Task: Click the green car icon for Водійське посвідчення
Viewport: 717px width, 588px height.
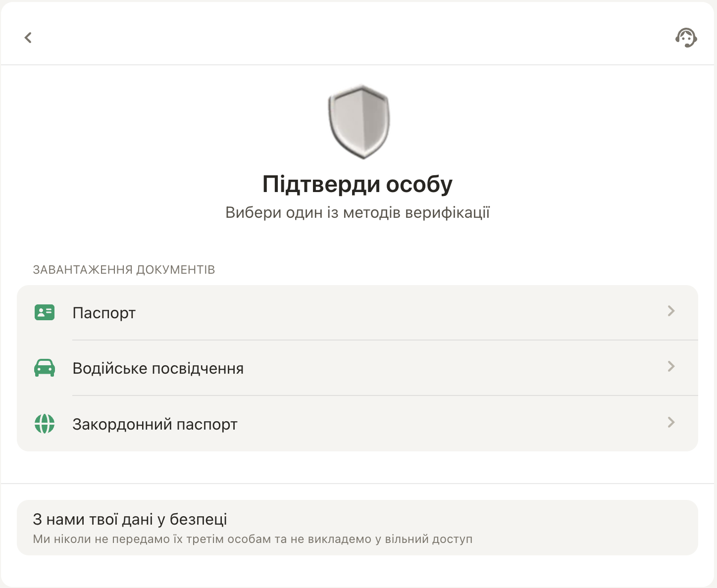Action: 45,368
